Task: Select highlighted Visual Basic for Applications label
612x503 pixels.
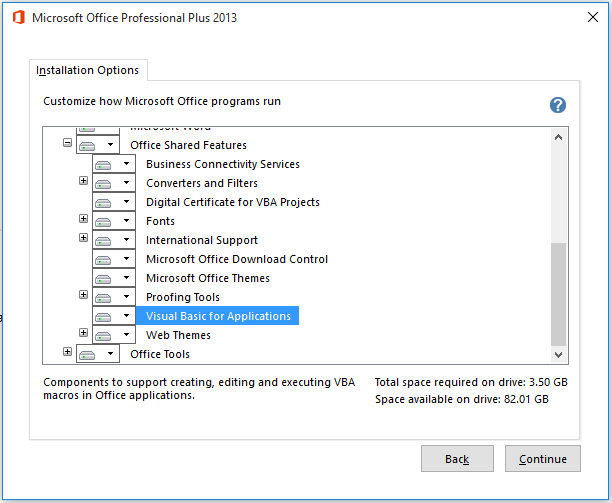Action: (x=217, y=316)
